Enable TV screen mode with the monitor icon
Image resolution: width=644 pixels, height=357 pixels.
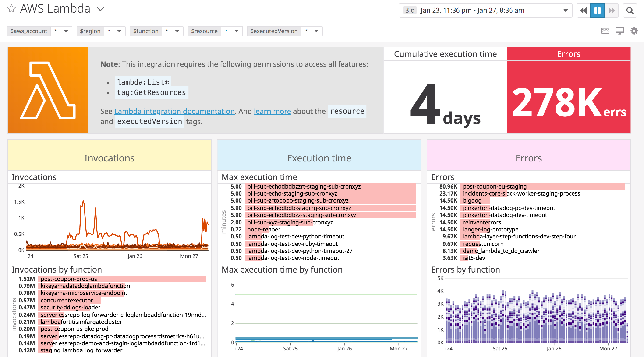619,31
